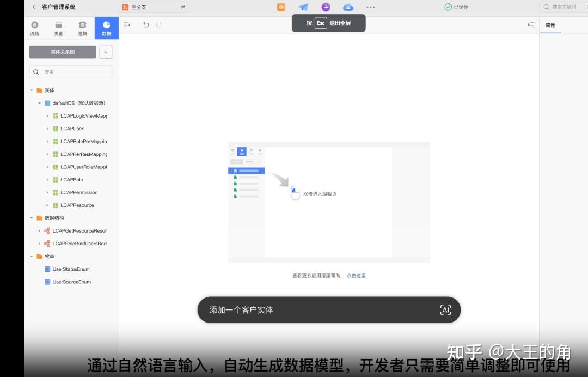
Task: Select the UserSourceEnum label
Action: tap(72, 282)
